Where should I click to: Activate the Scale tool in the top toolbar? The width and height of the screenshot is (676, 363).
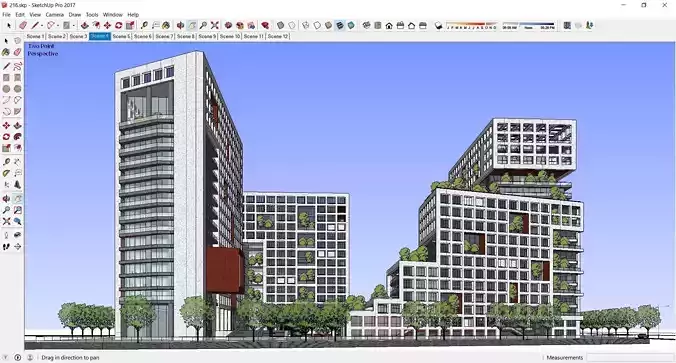coord(130,25)
